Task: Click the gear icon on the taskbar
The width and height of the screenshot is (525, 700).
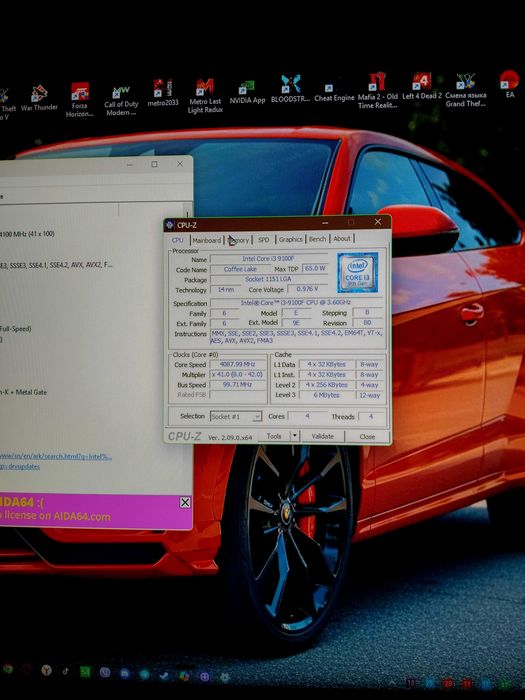Action: 225,677
